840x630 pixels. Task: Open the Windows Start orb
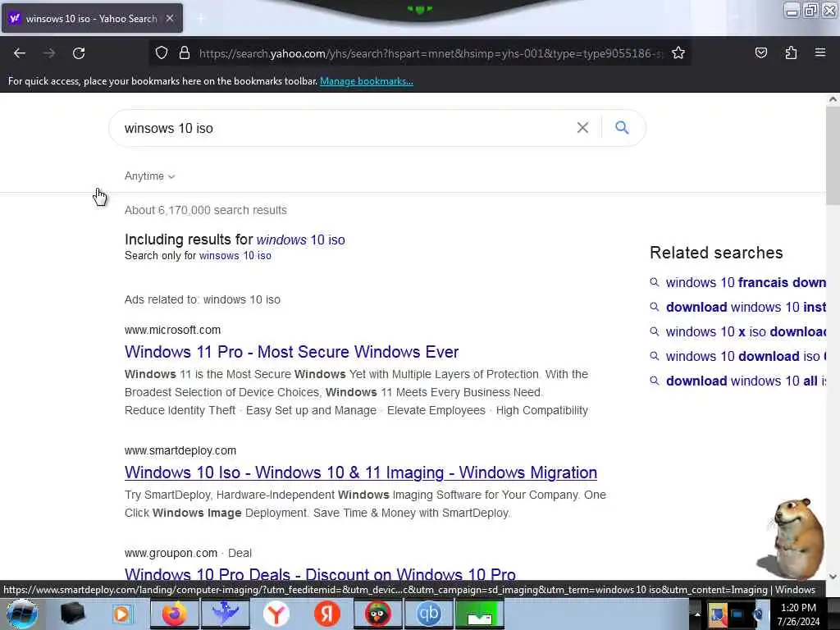(x=21, y=614)
